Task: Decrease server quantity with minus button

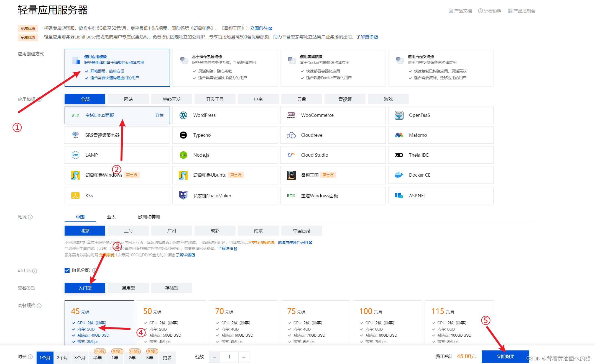Action: click(x=214, y=357)
